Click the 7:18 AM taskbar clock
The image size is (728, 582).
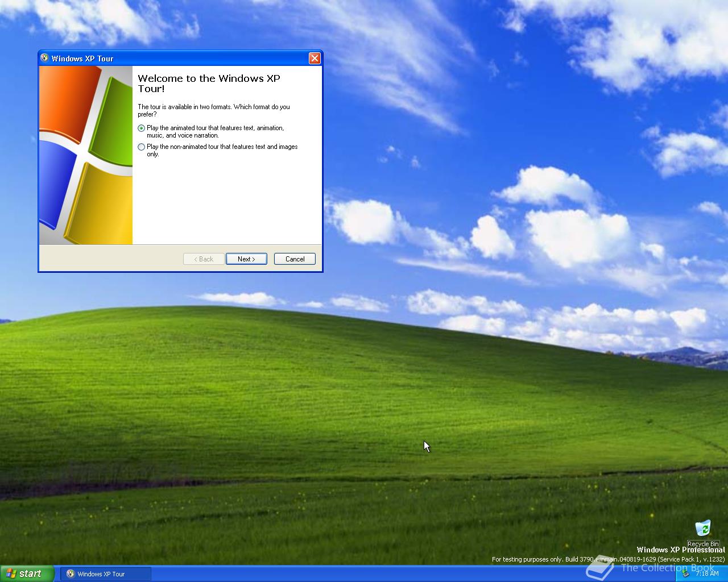[x=707, y=573]
